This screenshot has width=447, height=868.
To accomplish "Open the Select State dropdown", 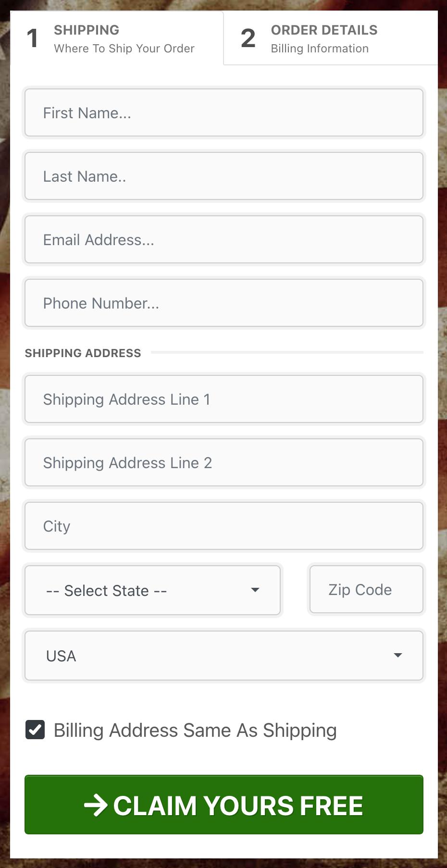I will coord(152,590).
